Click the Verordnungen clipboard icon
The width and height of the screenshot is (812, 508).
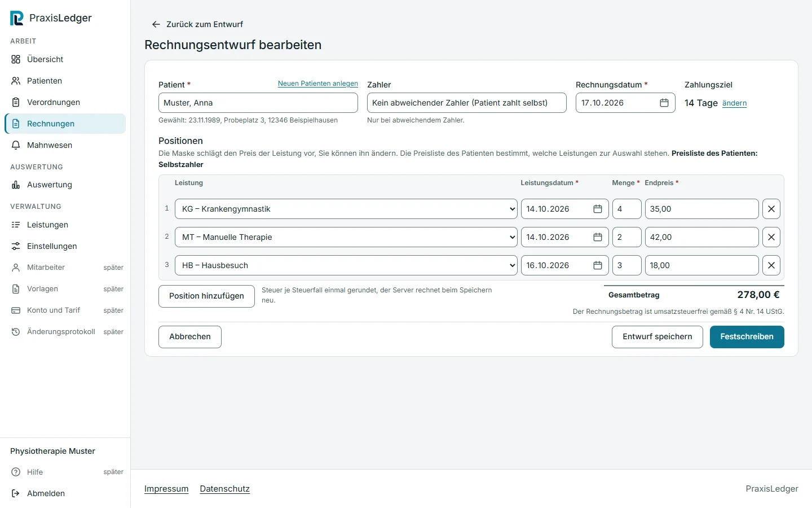coord(16,102)
